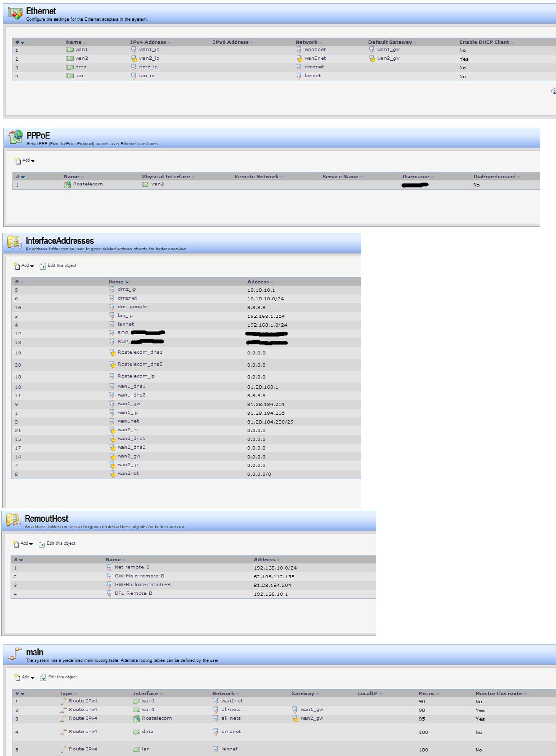Click the PPPoE section globe icon

coord(16,137)
